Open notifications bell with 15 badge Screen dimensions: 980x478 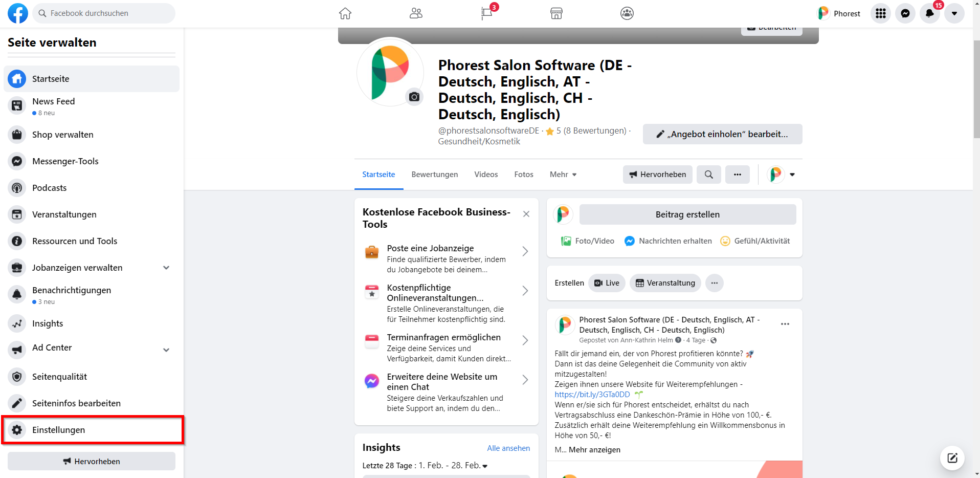point(929,13)
